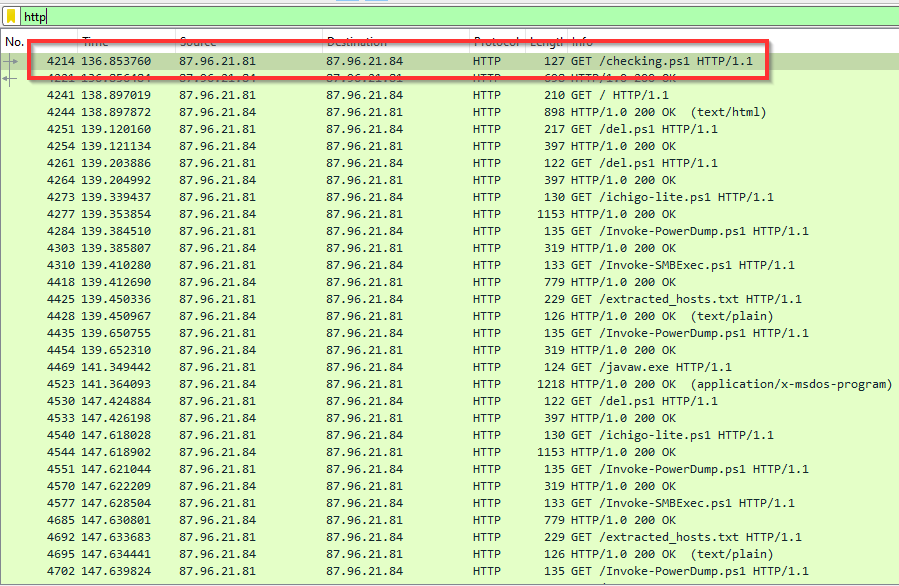Select packet 4428 text/plain response
The width and height of the screenshot is (899, 586).
400,316
